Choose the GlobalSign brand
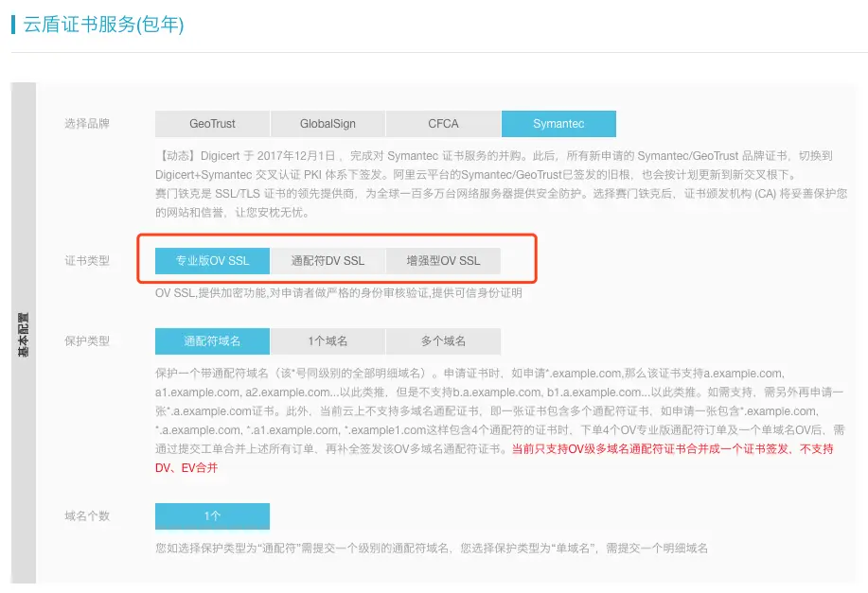The width and height of the screenshot is (868, 593). [328, 123]
